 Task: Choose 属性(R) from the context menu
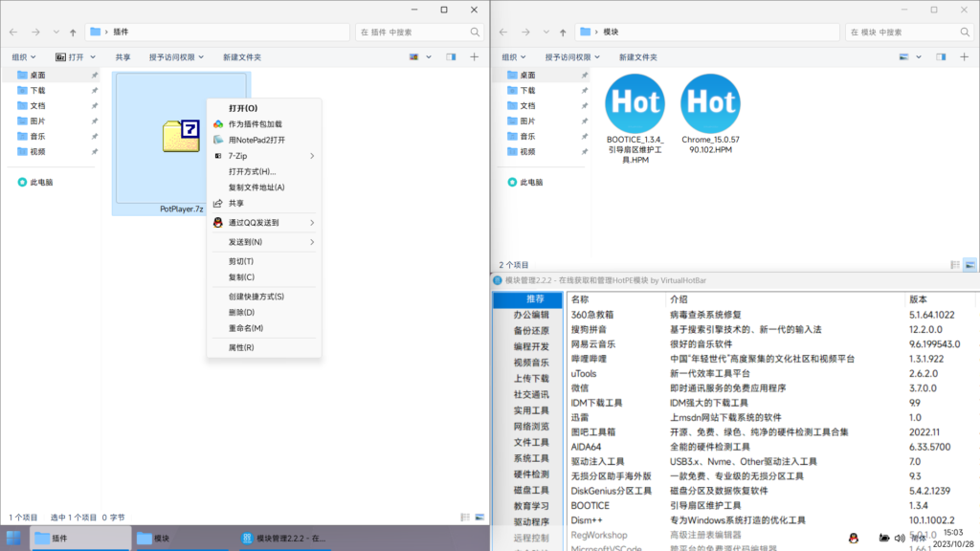[264, 347]
